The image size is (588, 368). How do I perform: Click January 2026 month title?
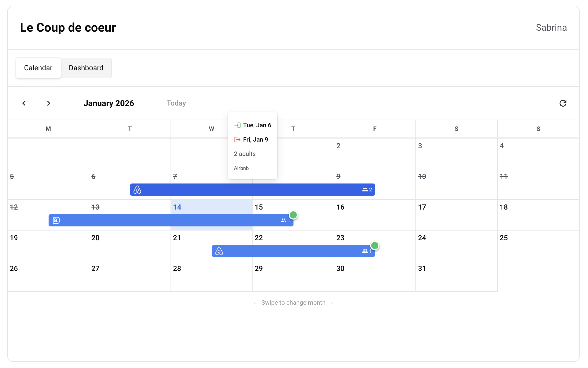(x=109, y=103)
